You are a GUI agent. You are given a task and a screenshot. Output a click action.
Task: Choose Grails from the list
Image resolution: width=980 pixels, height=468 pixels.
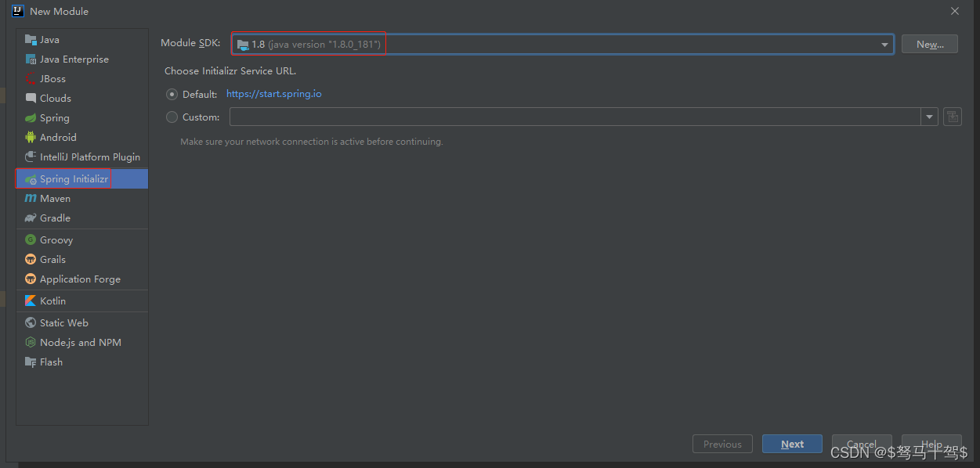pyautogui.click(x=82, y=259)
